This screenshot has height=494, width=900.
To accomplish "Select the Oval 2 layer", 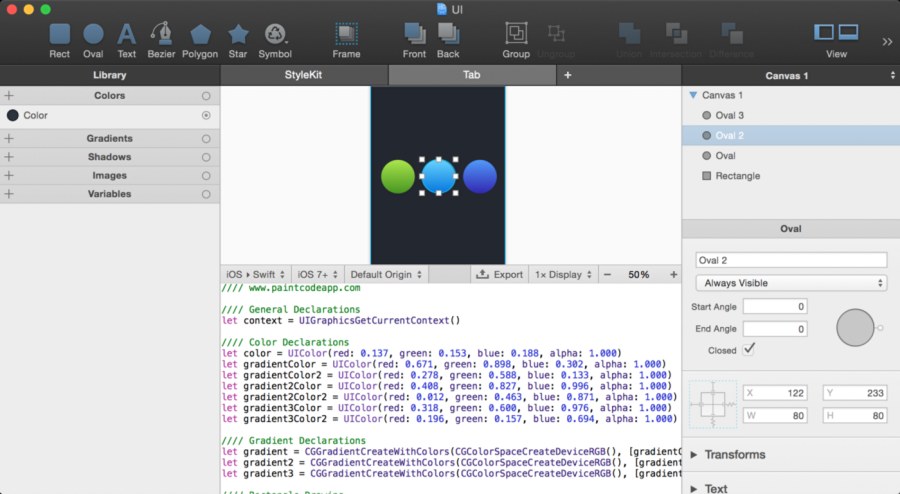I will [x=791, y=135].
